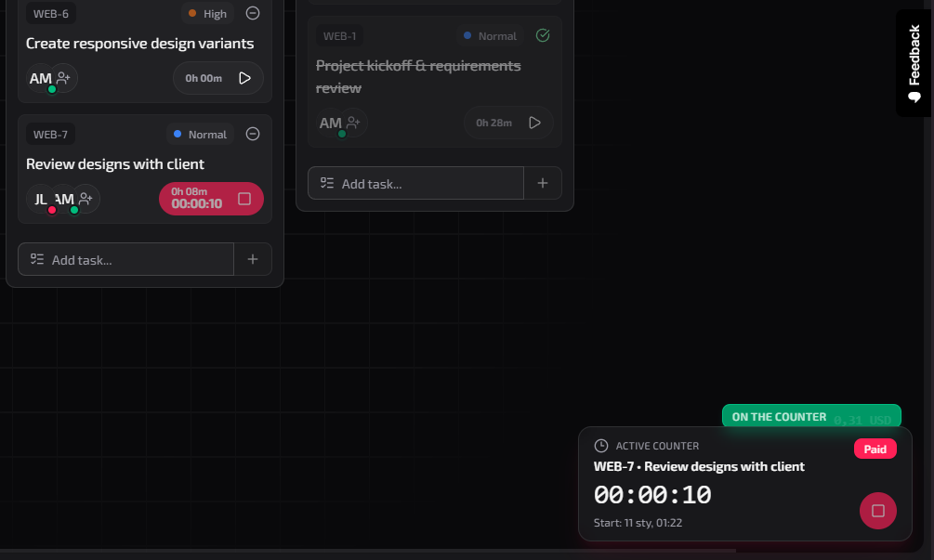Open the Create responsive design variants task
Viewport: 934px width, 560px height.
coord(140,44)
